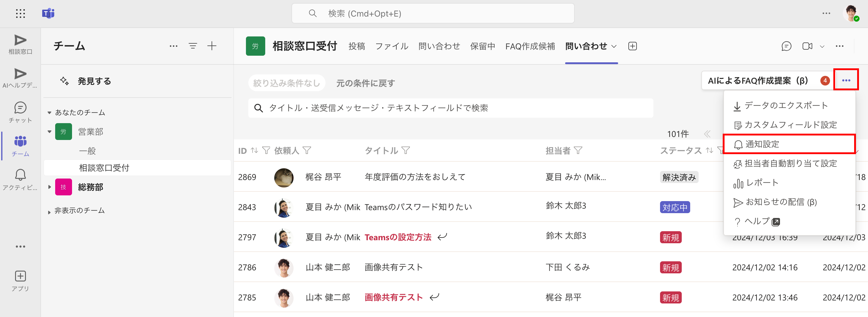Click ticket ID 2786 cell
The height and width of the screenshot is (317, 868).
coord(247,268)
